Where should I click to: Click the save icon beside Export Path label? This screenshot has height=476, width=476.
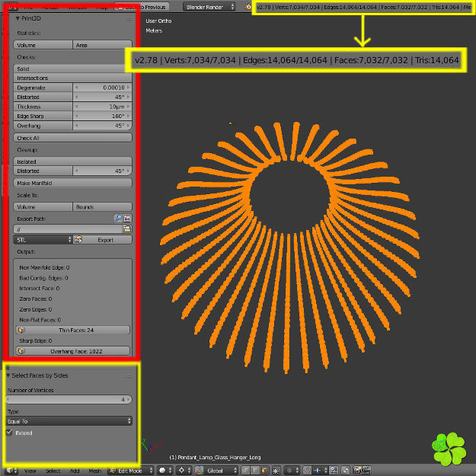[x=127, y=219]
